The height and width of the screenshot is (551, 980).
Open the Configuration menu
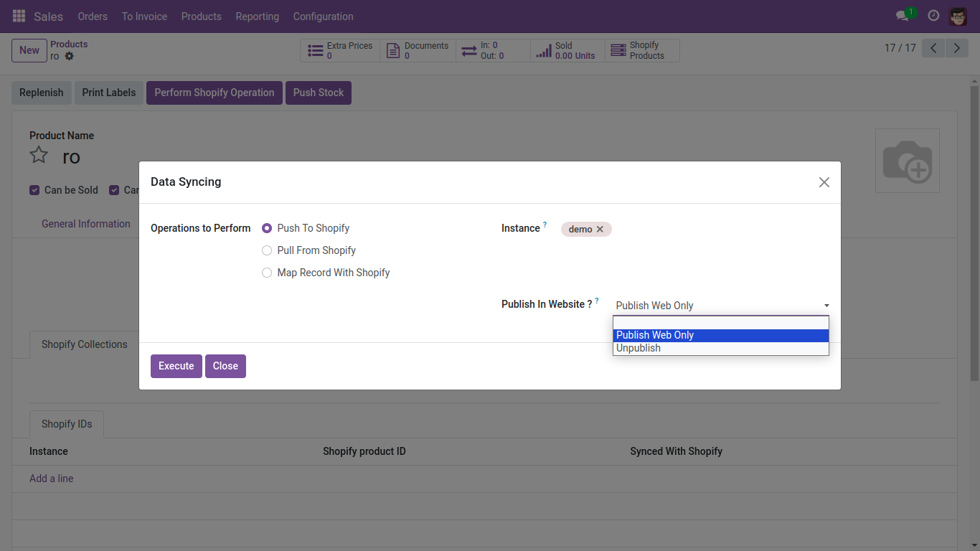tap(323, 16)
